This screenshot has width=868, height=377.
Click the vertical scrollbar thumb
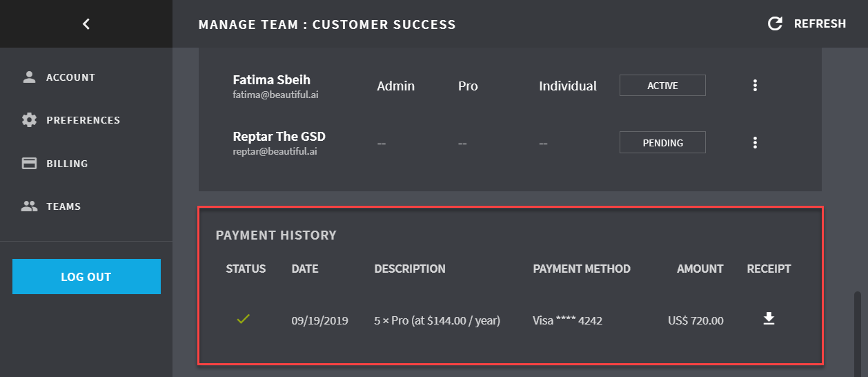coord(858,331)
